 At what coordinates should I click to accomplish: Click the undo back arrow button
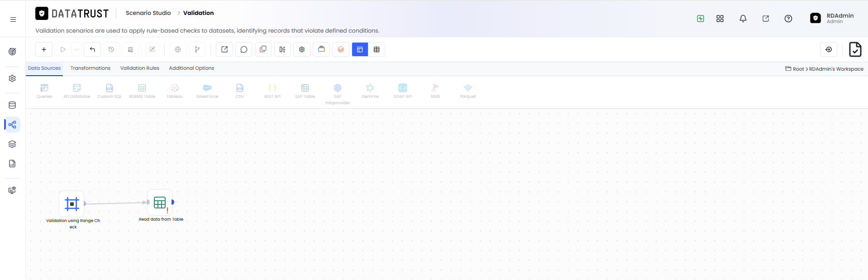(92, 49)
